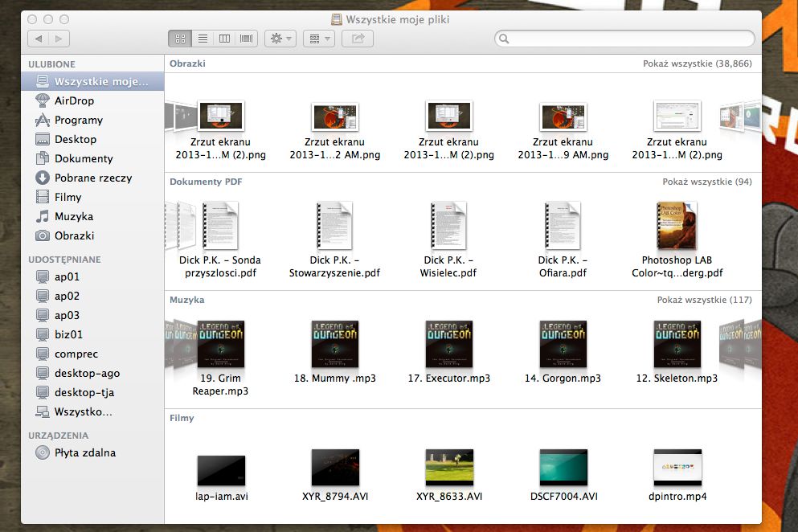The height and width of the screenshot is (532, 798).
Task: Switch to list view
Action: coord(203,39)
